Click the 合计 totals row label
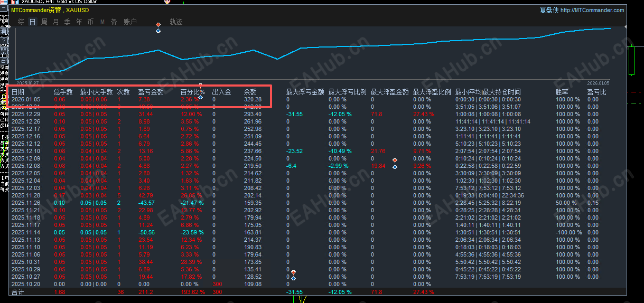The width and height of the screenshot is (644, 303). pyautogui.click(x=17, y=292)
